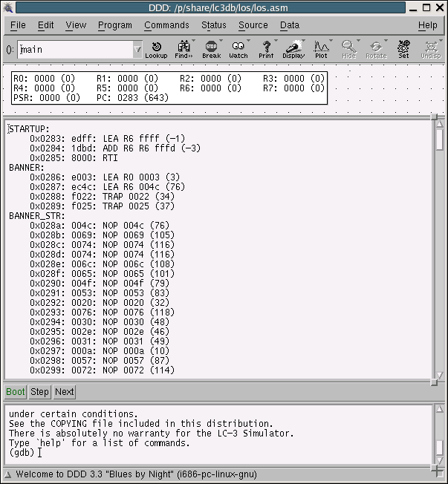The image size is (448, 484).
Task: Click the Find binoculars icon
Action: (184, 49)
